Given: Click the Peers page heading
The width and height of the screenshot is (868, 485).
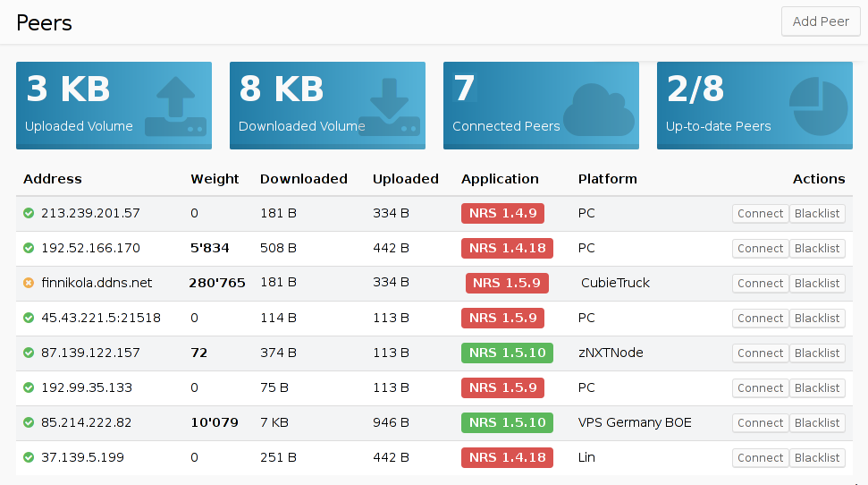Looking at the screenshot, I should 45,22.
